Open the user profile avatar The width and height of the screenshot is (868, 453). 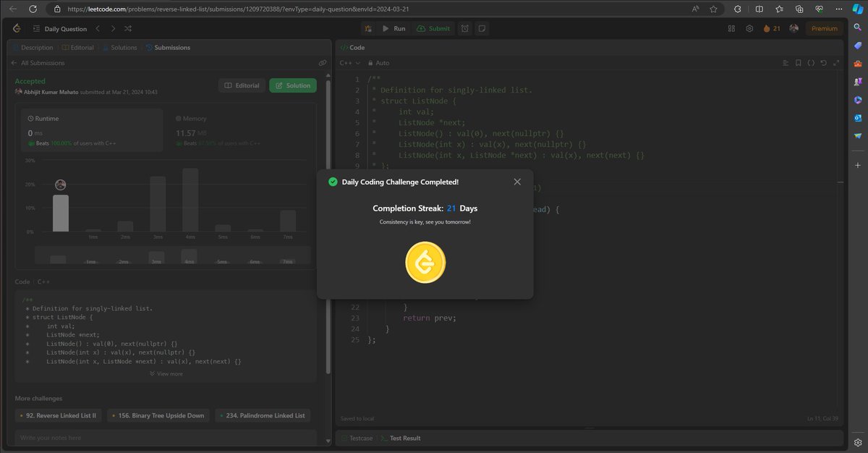pos(794,29)
